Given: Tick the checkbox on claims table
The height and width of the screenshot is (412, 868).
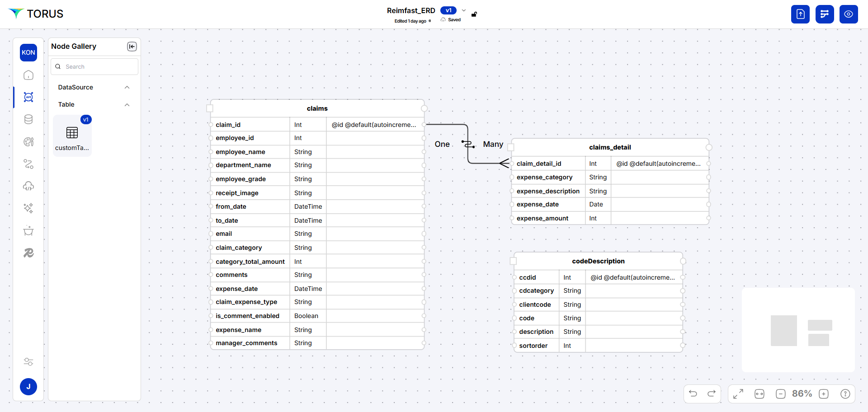Looking at the screenshot, I should pyautogui.click(x=210, y=108).
